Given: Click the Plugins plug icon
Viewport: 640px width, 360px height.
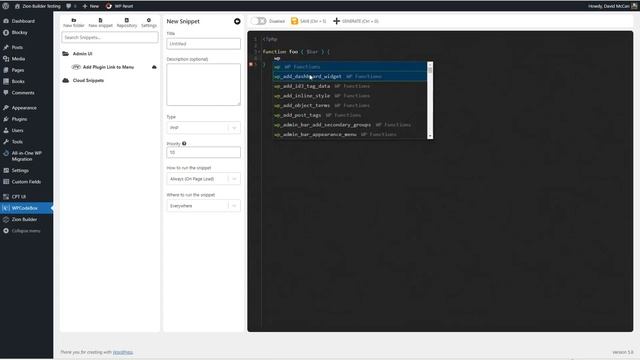Looking at the screenshot, I should tap(6, 119).
